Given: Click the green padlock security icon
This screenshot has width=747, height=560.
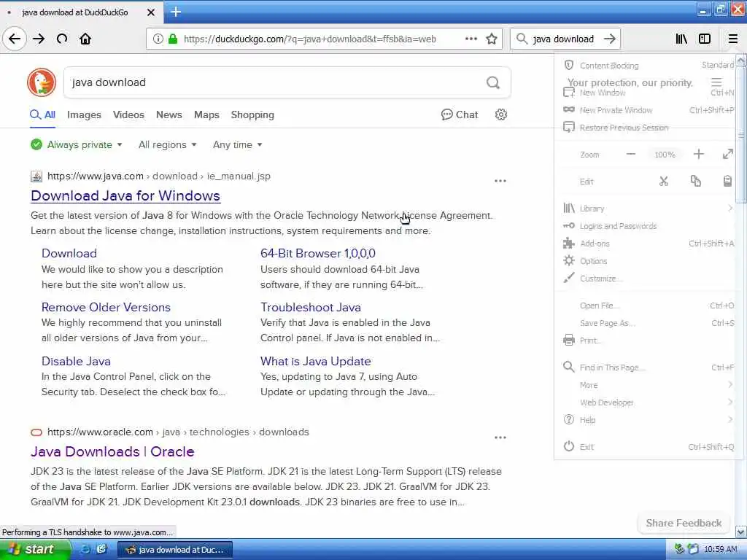Looking at the screenshot, I should (x=173, y=39).
